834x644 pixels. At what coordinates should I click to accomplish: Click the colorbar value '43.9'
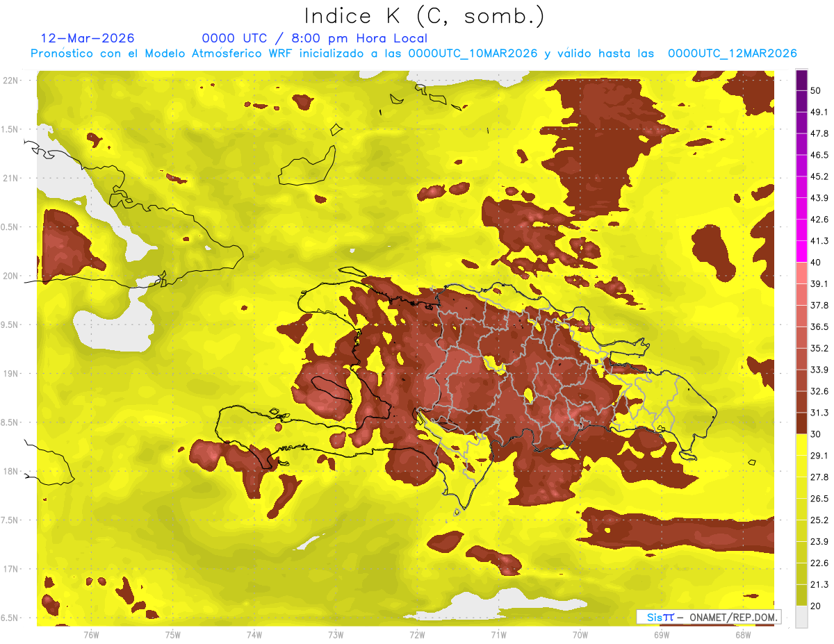(819, 198)
